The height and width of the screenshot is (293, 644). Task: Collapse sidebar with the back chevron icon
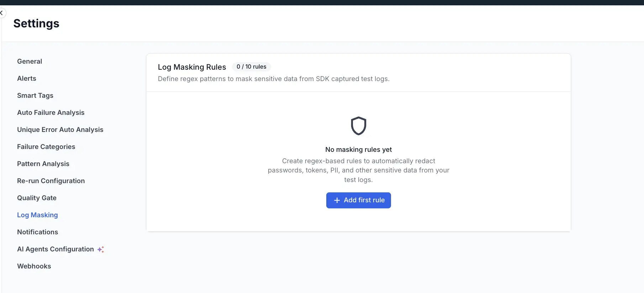click(2, 13)
